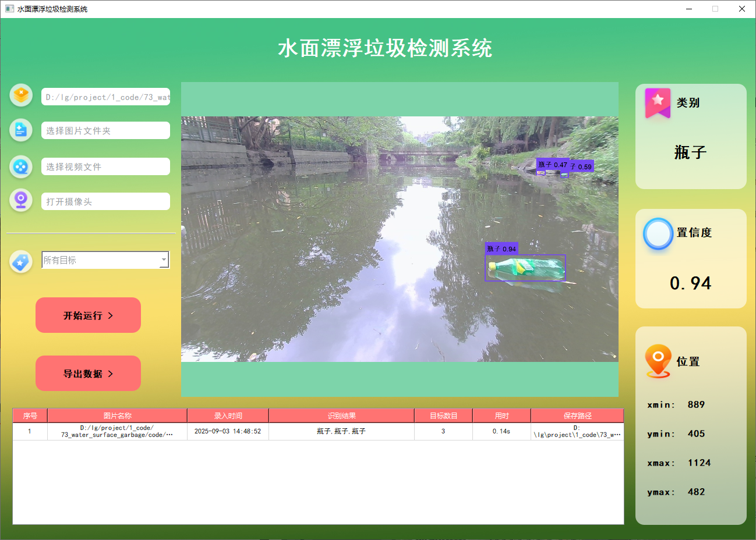Click the 瓶子 0.47 detection label
The width and height of the screenshot is (756, 540).
[x=553, y=165]
